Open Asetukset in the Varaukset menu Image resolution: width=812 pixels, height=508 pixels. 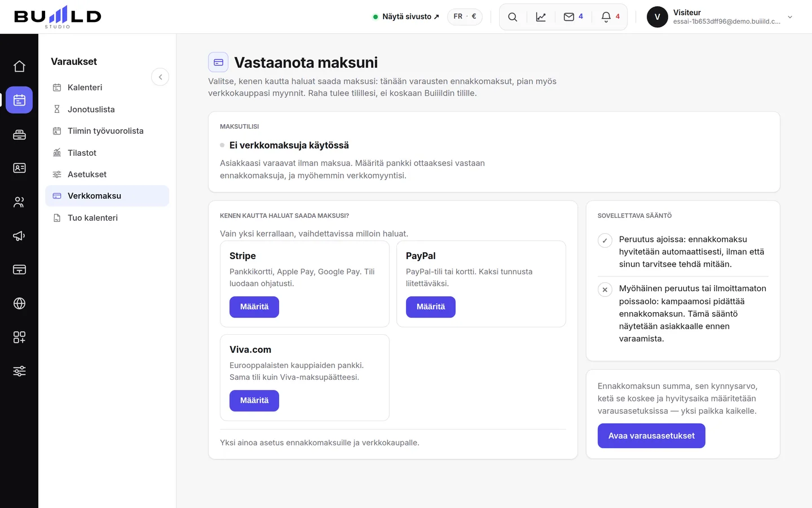(107, 174)
